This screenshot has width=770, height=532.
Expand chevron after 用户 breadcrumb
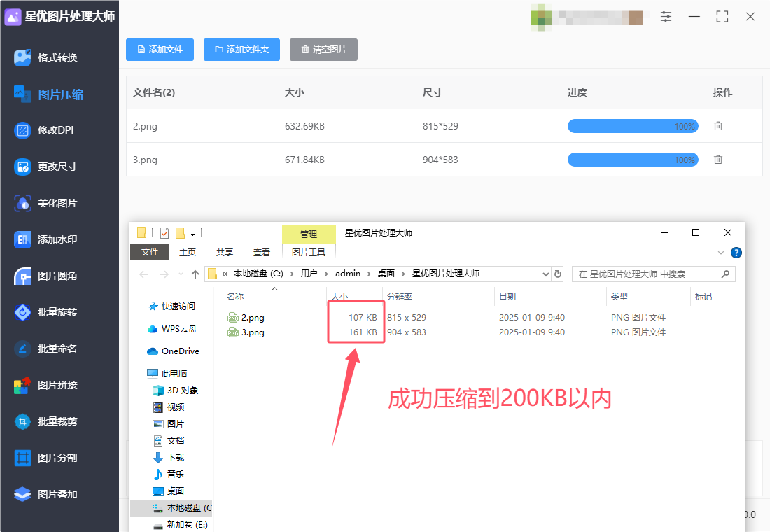coord(327,274)
